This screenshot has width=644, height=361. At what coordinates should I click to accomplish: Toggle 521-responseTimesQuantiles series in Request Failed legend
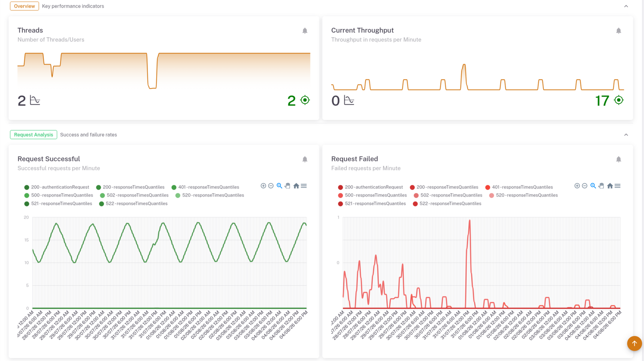point(372,203)
